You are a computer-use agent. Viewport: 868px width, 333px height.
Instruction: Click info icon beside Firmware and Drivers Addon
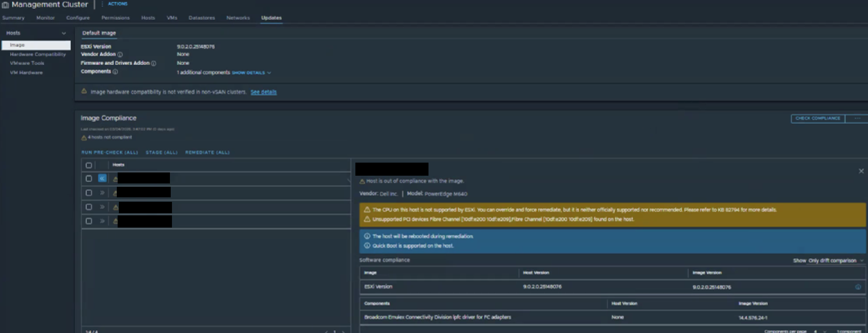pos(154,63)
